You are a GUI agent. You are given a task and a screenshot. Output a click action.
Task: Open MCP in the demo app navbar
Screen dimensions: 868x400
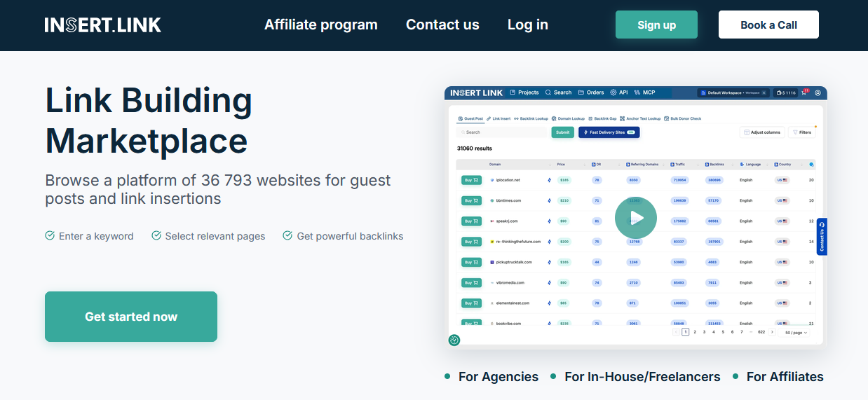click(x=644, y=92)
